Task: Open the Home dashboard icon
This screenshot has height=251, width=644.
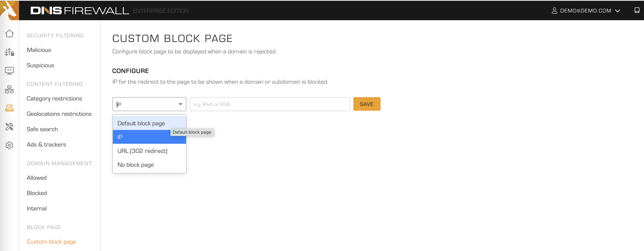Action: 9,33
